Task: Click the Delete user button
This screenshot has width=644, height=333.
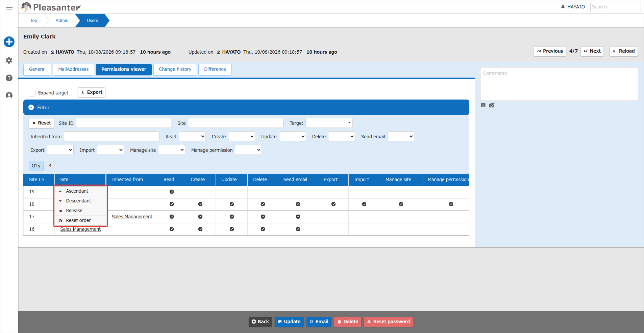Action: [348, 322]
